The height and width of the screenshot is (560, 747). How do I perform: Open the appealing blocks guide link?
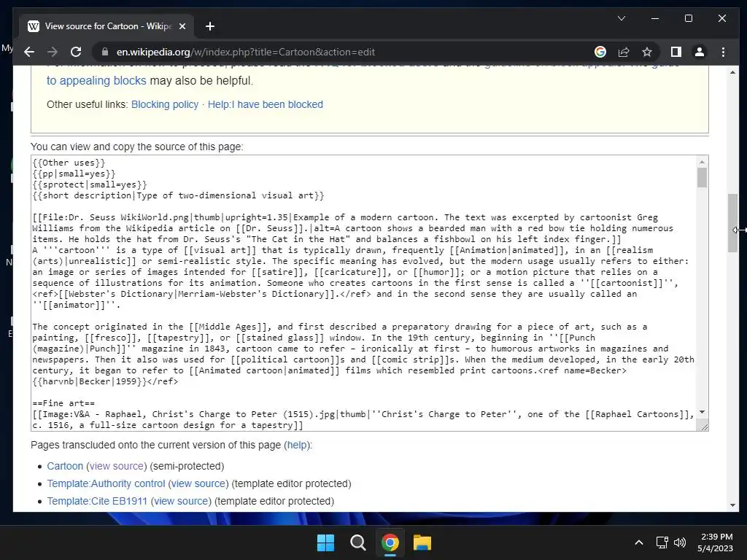click(96, 80)
